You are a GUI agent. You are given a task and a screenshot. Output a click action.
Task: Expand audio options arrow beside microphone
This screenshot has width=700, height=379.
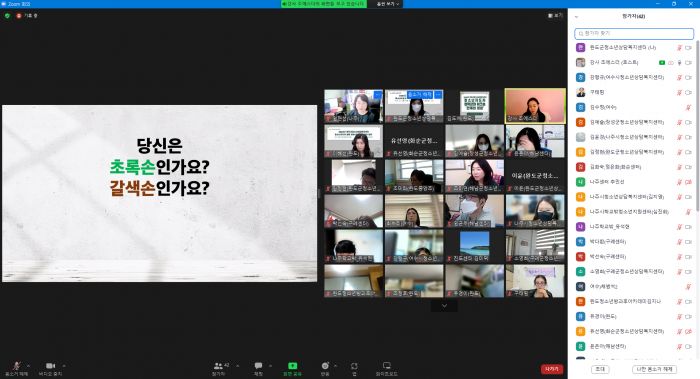click(29, 366)
